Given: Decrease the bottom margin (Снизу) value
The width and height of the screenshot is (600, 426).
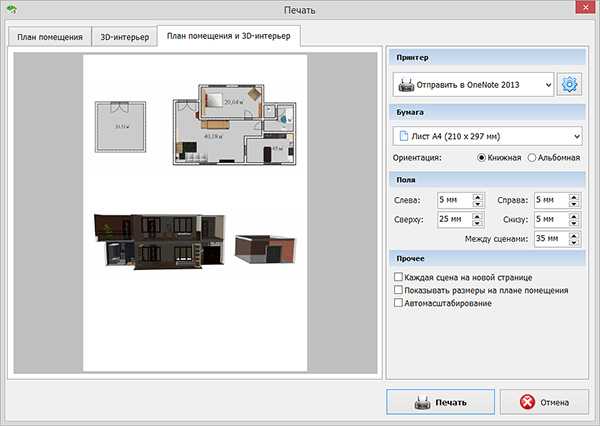Looking at the screenshot, I should (573, 223).
